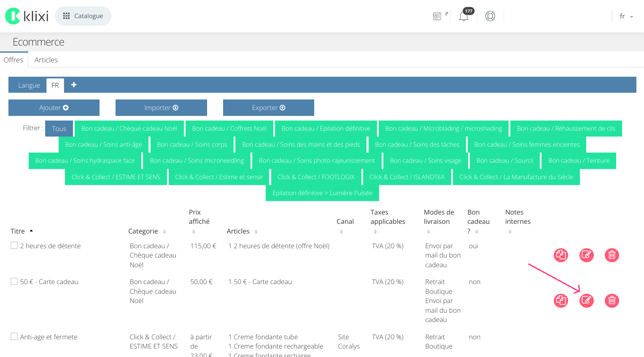Screen dimensions: 644x357
Task: Select checkbox for 2 heures de détente
Action: coord(14,245)
